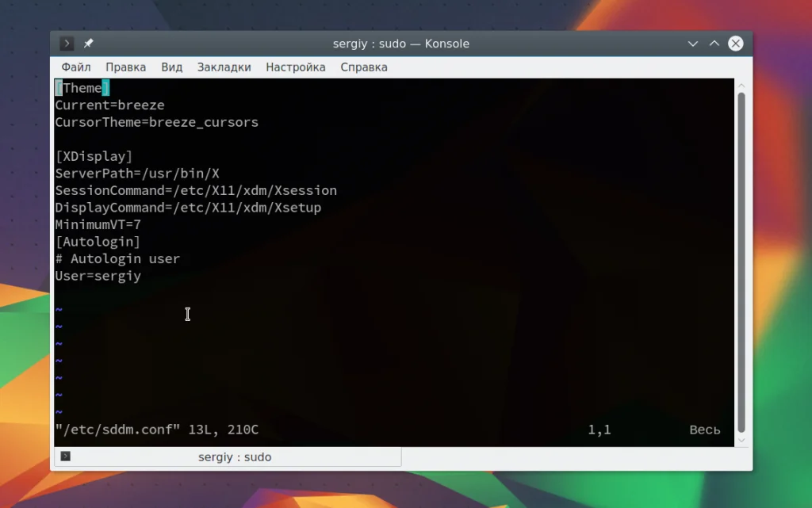Click the MinimumVT=7 line

coord(98,224)
